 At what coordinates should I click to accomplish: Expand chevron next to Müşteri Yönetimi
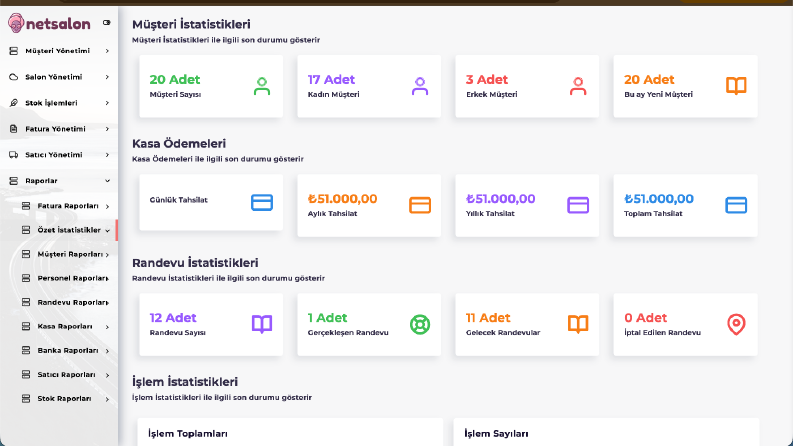click(x=107, y=51)
